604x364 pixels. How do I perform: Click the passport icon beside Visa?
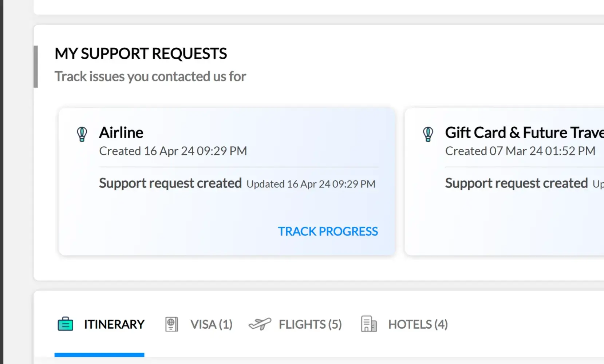click(171, 324)
